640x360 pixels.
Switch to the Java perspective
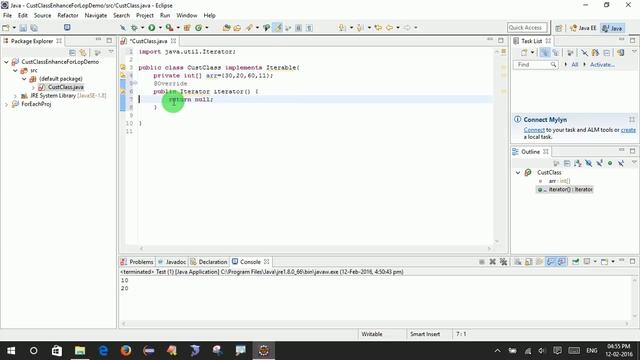(x=612, y=28)
